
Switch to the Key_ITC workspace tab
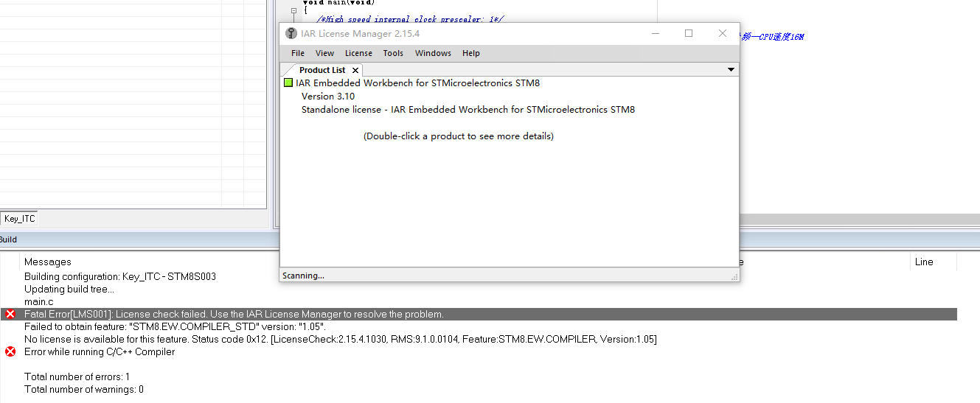tap(19, 219)
